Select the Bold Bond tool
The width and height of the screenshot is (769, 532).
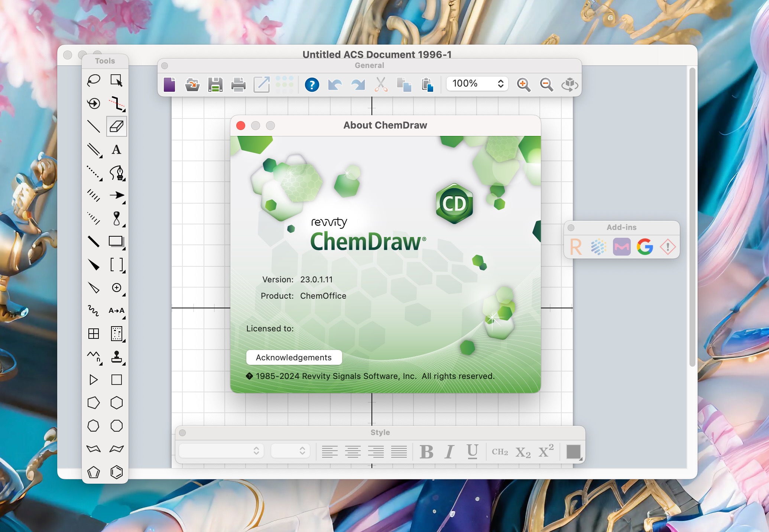pos(94,241)
